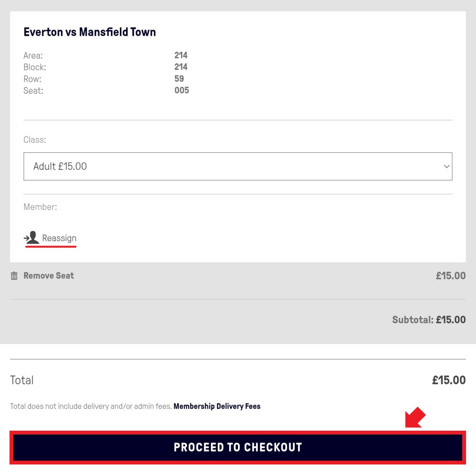Select the Reassign link text
476x474 pixels.
[59, 238]
